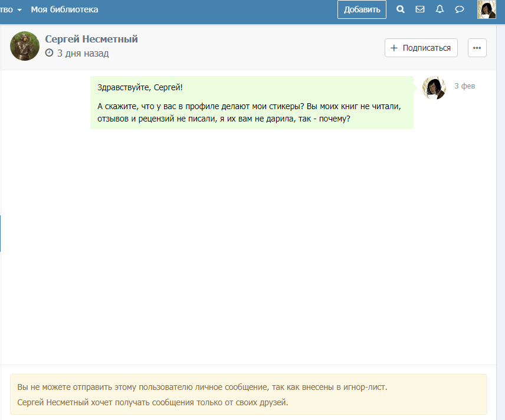Show notifications via the bell icon

point(440,9)
